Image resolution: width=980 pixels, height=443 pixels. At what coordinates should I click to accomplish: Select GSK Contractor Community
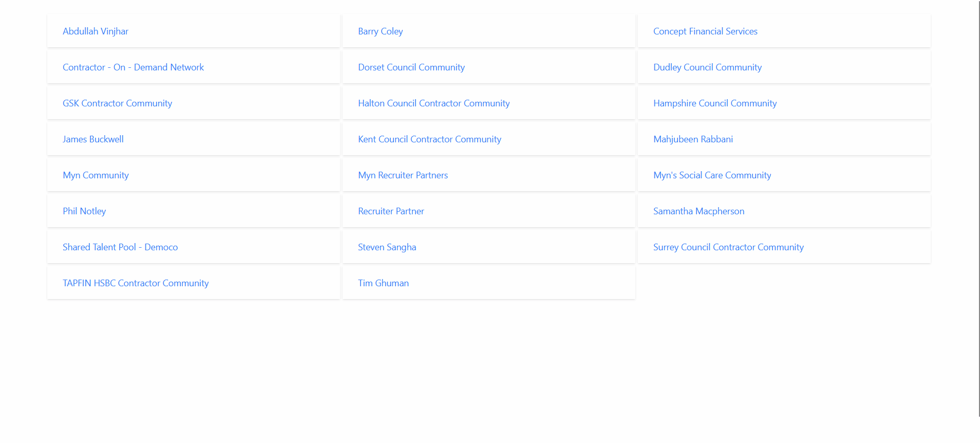[117, 103]
